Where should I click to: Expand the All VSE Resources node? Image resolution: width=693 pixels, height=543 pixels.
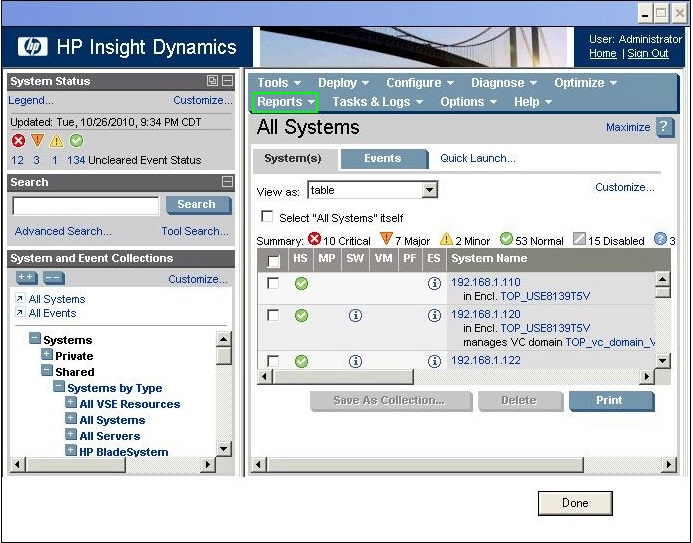pyautogui.click(x=71, y=402)
